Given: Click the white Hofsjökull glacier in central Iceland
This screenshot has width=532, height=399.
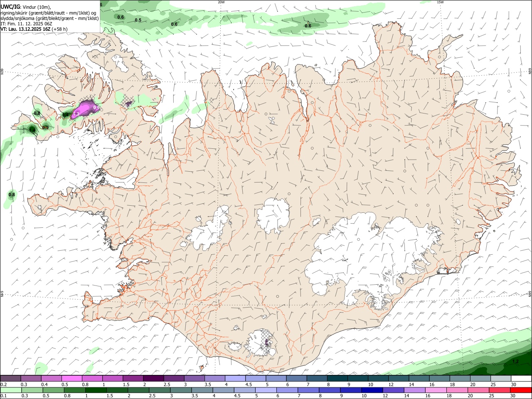Looking at the screenshot, I should click(x=273, y=215).
